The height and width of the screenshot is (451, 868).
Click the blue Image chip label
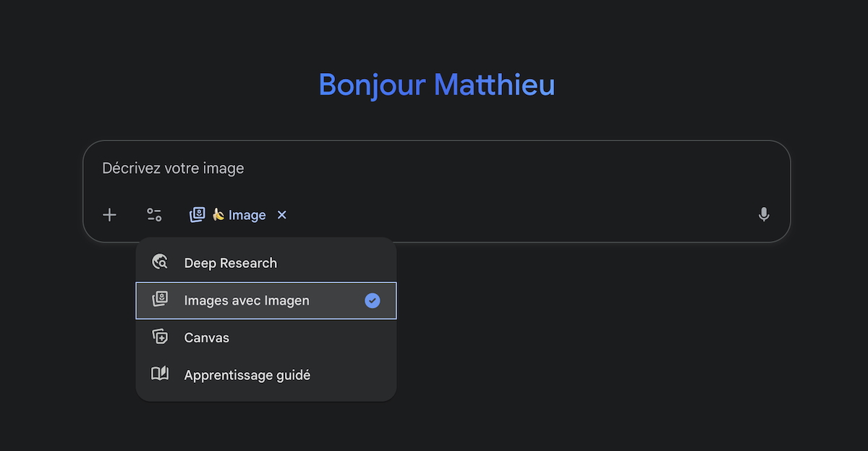point(247,215)
